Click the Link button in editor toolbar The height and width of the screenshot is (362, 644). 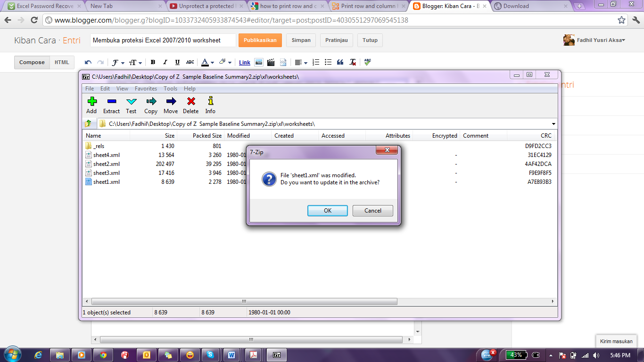point(245,62)
